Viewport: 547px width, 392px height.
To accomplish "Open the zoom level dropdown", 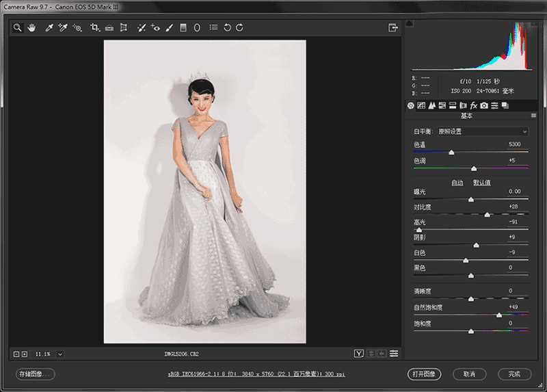I will (x=60, y=354).
